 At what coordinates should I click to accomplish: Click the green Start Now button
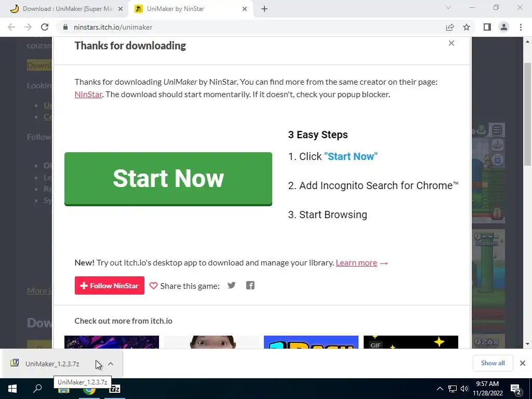(168, 179)
